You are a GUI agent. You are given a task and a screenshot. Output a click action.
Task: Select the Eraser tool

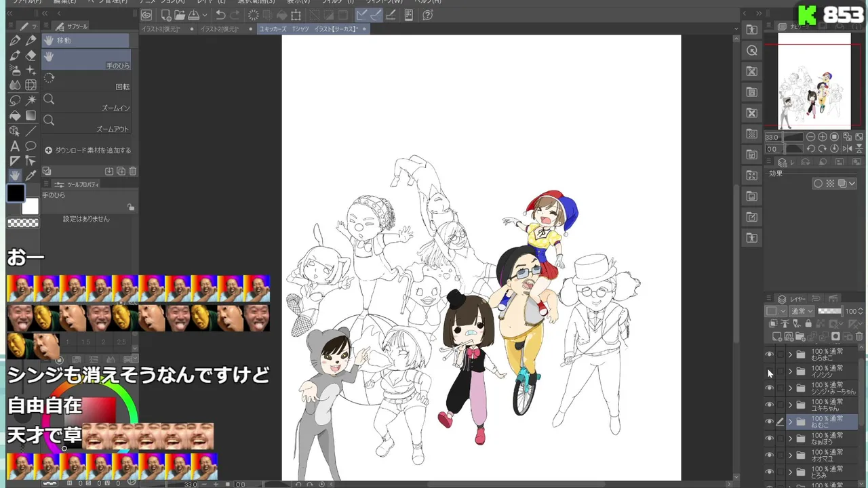click(x=31, y=56)
